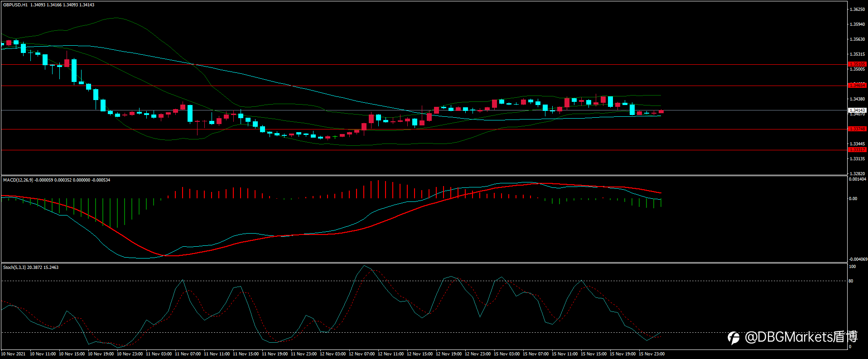Screen dimensions: 868x359
Task: Click the 1.33135 price scale label
Action: click(x=857, y=159)
